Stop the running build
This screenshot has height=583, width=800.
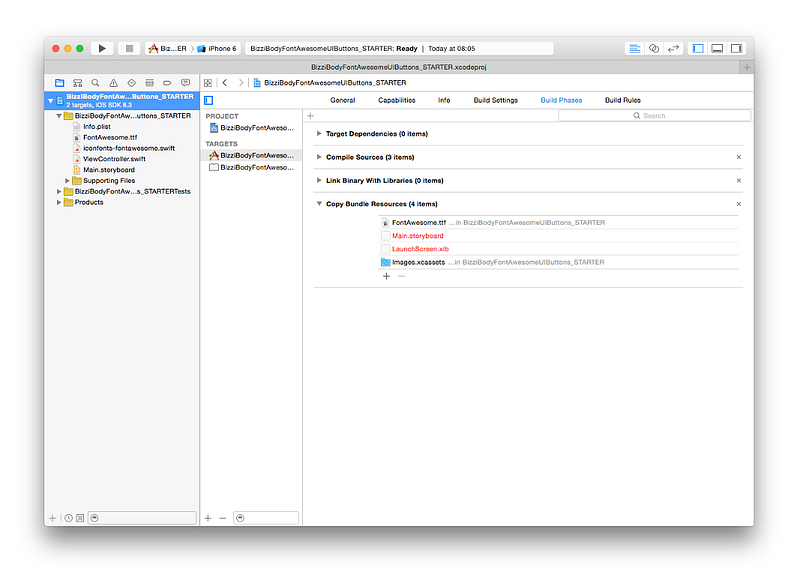(x=129, y=48)
